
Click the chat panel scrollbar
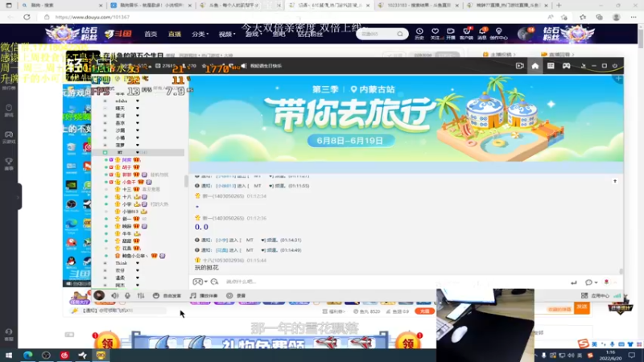coord(621,271)
